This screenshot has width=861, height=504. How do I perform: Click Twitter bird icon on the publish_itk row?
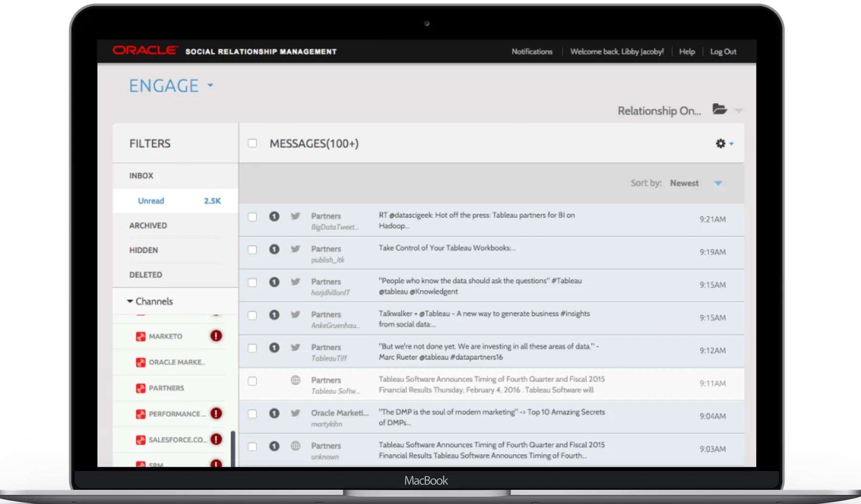[x=296, y=249]
